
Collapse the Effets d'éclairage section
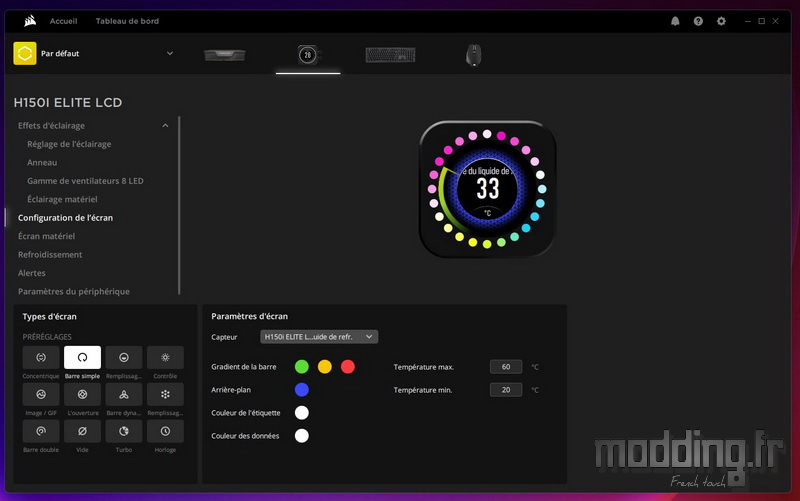(x=165, y=126)
